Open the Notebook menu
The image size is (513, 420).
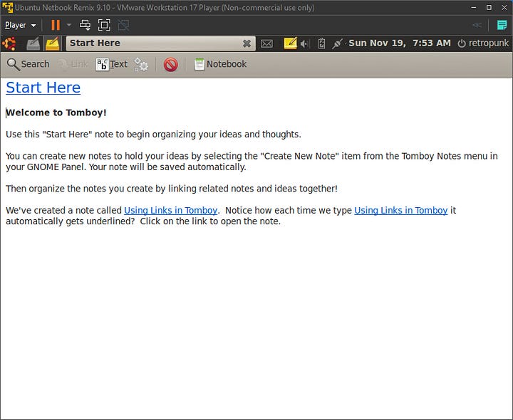point(220,64)
